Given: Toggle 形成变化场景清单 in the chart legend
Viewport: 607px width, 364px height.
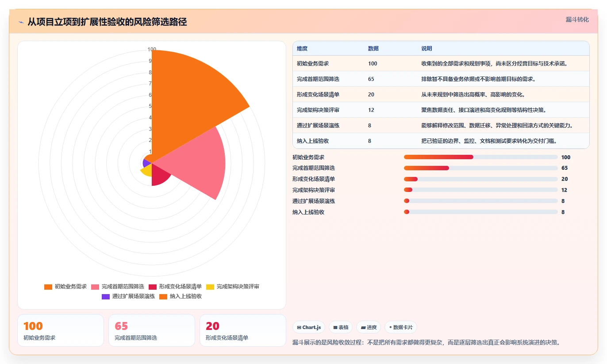Looking at the screenshot, I should (x=175, y=287).
